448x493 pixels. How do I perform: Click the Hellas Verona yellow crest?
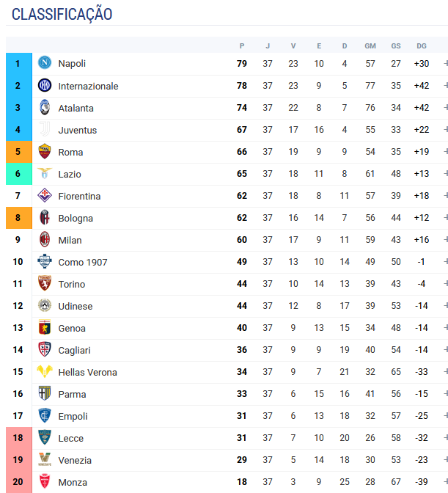tap(45, 371)
